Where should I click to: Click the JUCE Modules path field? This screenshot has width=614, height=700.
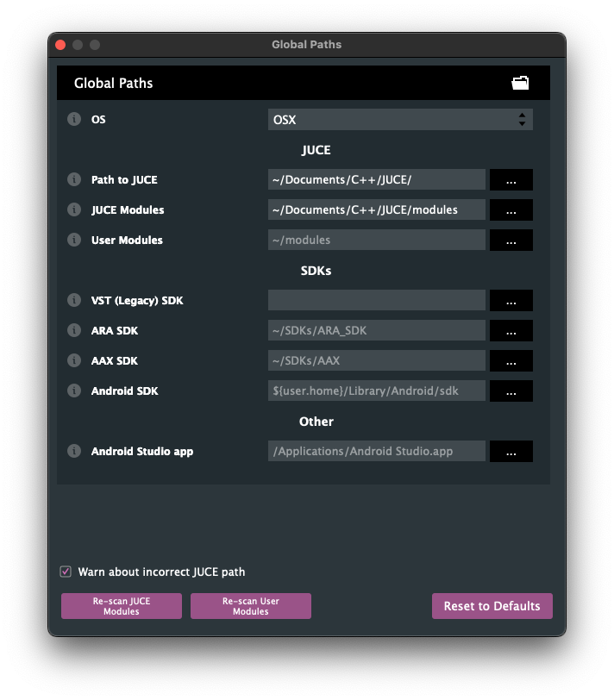377,209
